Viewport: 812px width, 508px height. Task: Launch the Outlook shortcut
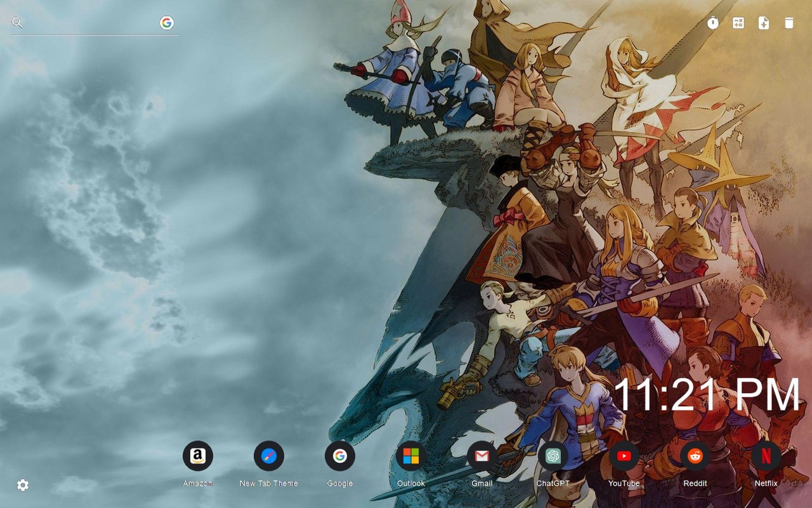pyautogui.click(x=411, y=456)
